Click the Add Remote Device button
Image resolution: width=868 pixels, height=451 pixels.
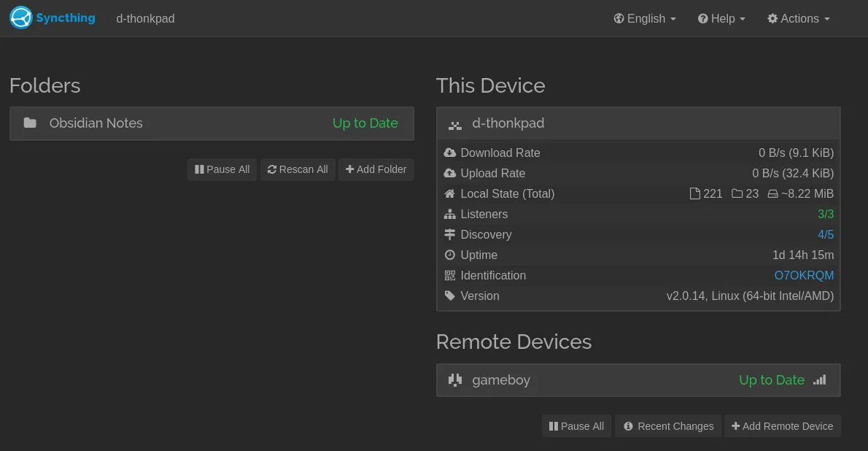[x=782, y=426]
